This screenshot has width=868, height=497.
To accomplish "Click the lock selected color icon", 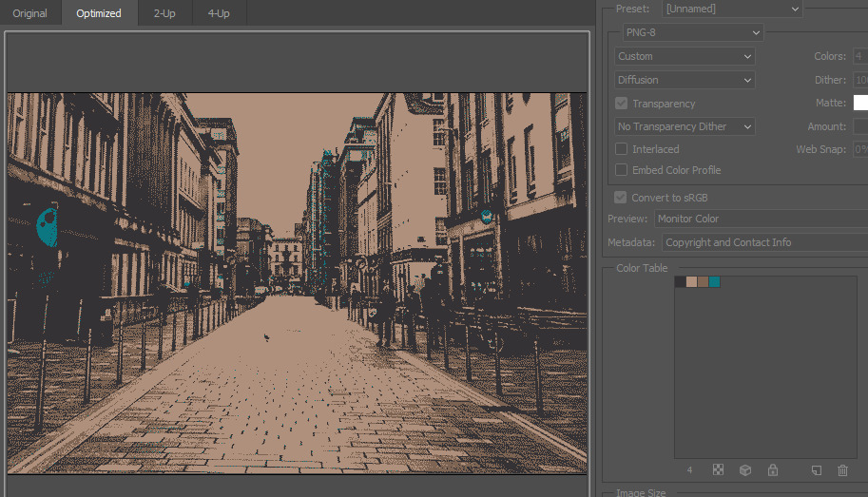I will (773, 469).
